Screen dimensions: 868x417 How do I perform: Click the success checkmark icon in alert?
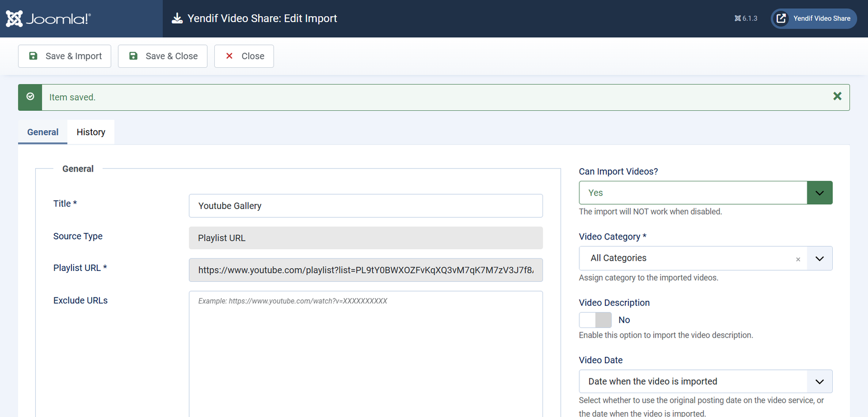coord(30,97)
